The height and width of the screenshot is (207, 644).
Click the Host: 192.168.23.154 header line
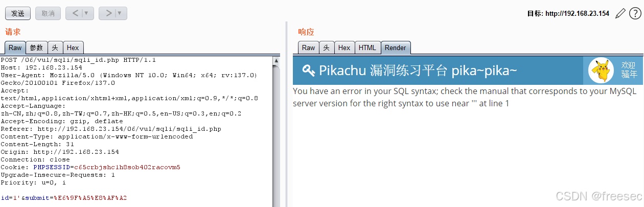[x=41, y=67]
